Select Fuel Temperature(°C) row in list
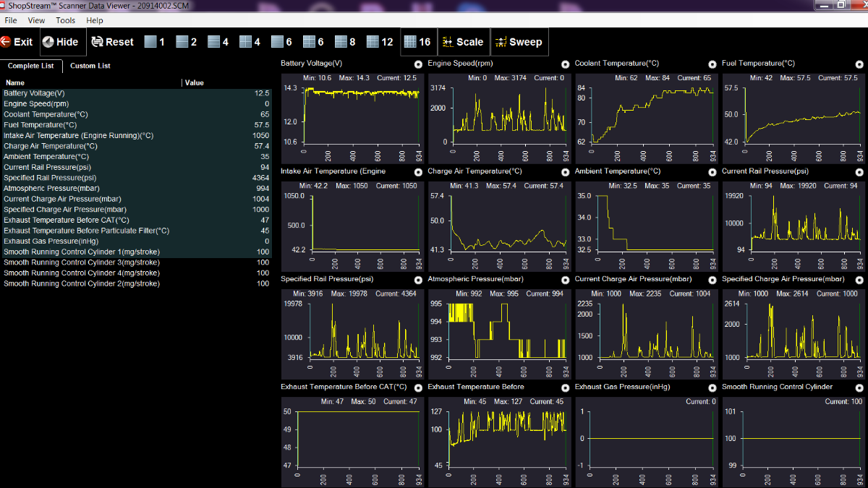The width and height of the screenshot is (868, 488). [137, 125]
